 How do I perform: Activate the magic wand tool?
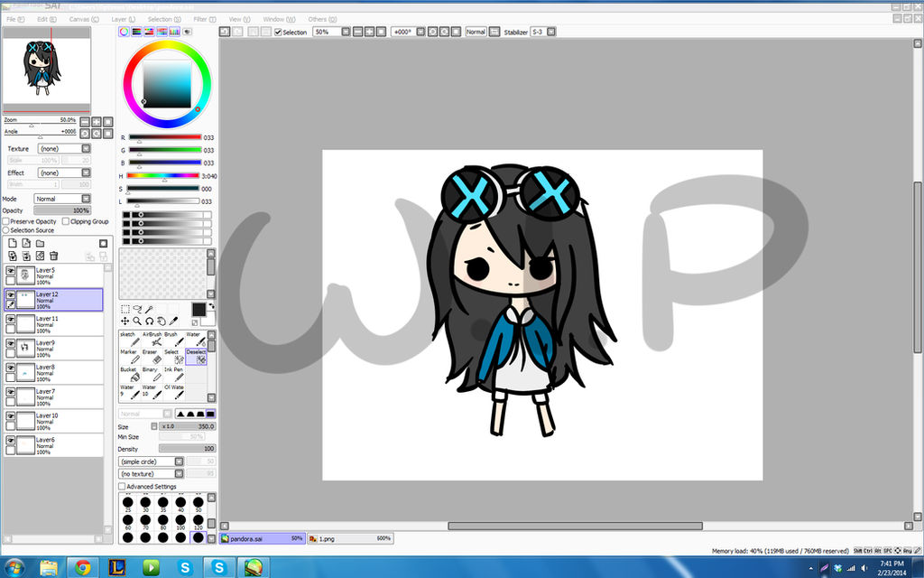coord(150,309)
